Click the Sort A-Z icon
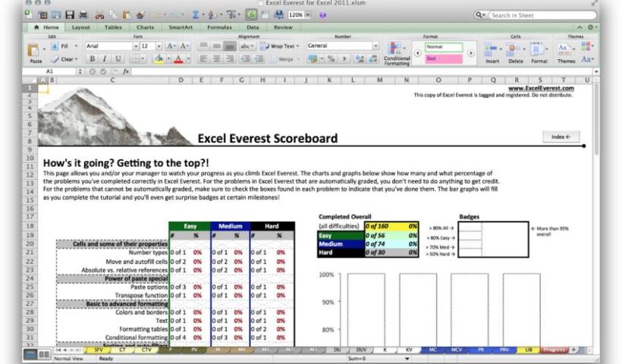Screen dimensions: 622x364 (x=212, y=15)
